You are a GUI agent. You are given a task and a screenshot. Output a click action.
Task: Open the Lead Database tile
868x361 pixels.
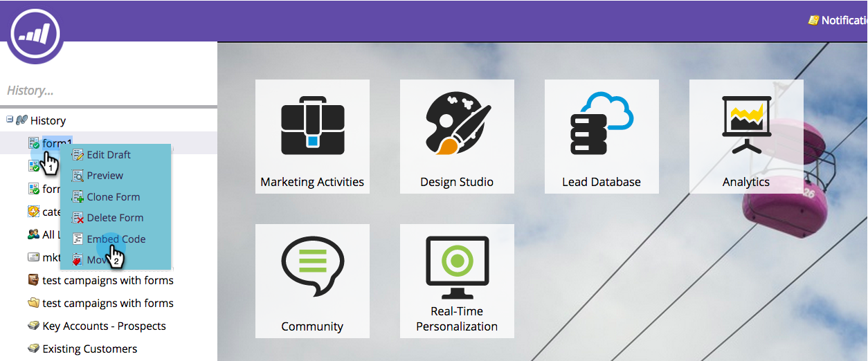point(602,136)
